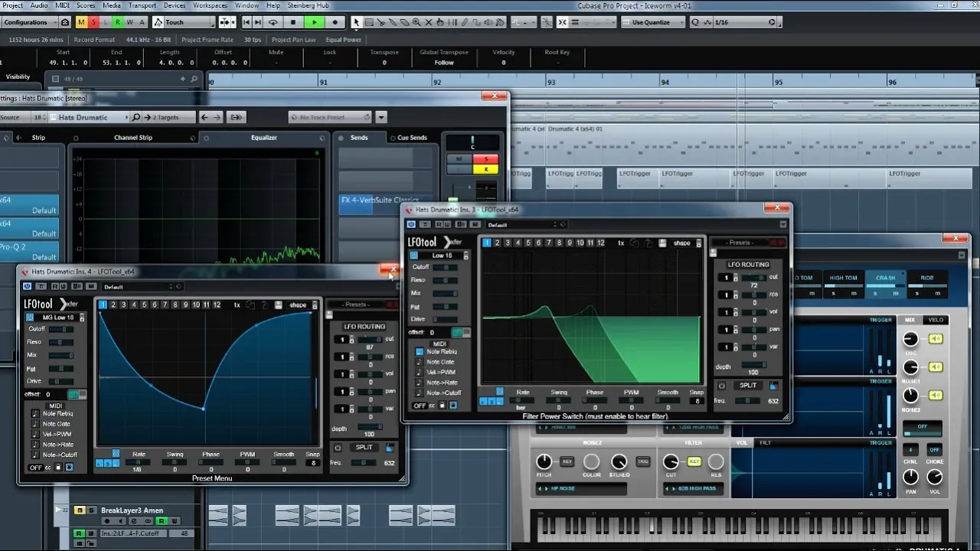
Task: Open the Use Quantize dropdown
Action: tap(655, 22)
